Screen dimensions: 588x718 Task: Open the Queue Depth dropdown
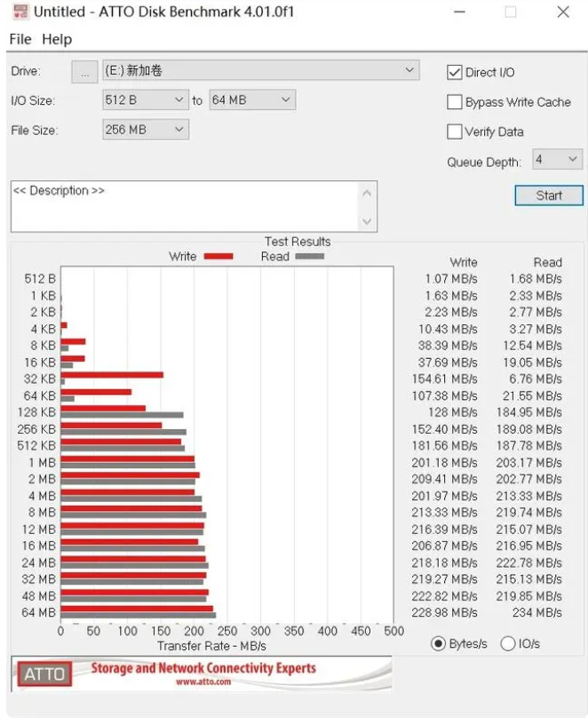(571, 159)
